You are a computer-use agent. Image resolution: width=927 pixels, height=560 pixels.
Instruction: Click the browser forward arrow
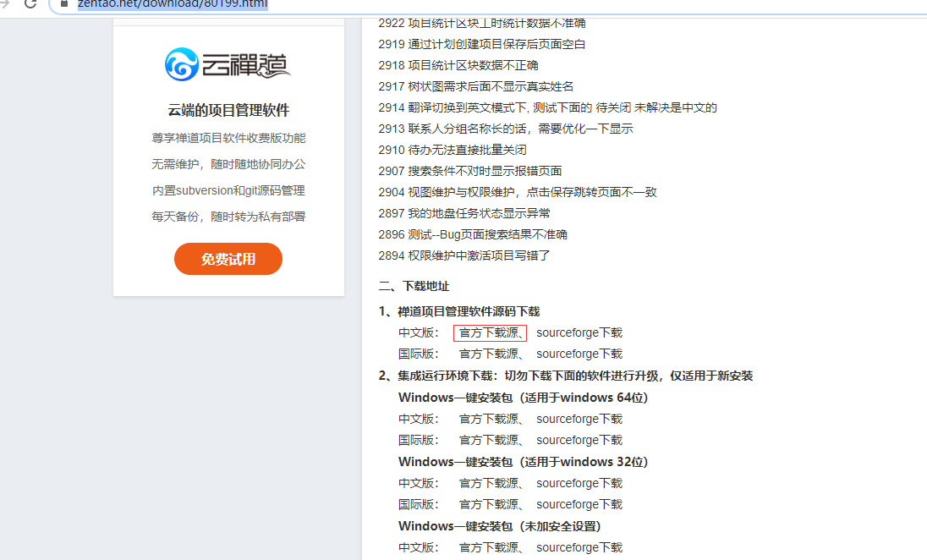click(x=4, y=3)
